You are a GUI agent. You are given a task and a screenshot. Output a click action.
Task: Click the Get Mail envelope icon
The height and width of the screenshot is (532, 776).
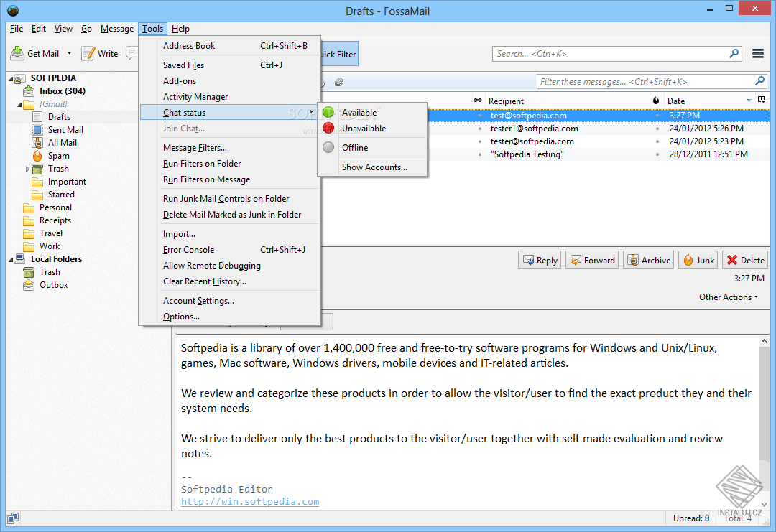(17, 53)
